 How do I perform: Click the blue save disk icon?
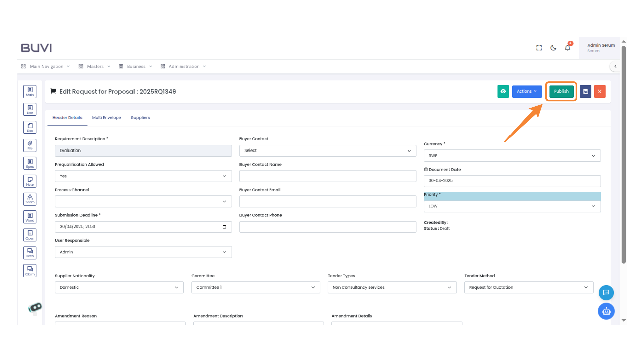[x=585, y=92]
